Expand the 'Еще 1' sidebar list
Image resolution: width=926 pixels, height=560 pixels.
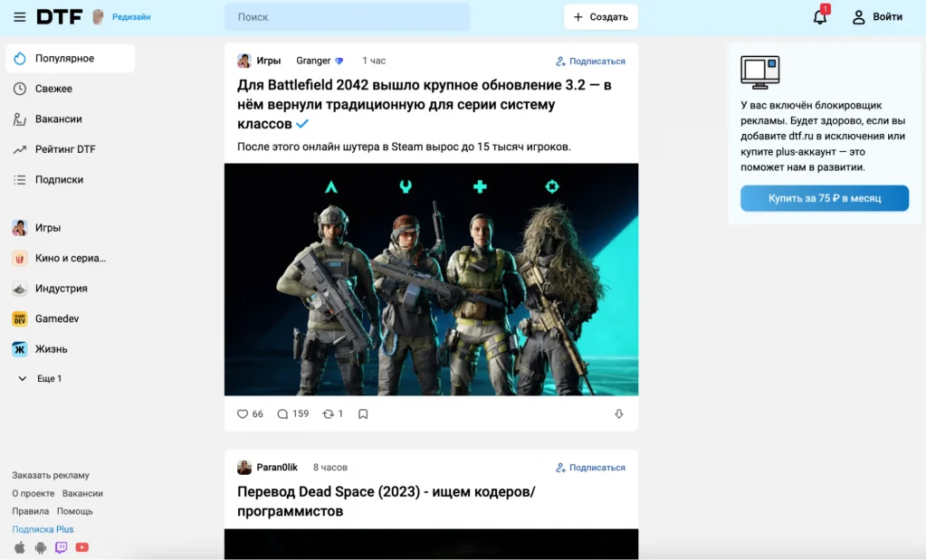(41, 379)
